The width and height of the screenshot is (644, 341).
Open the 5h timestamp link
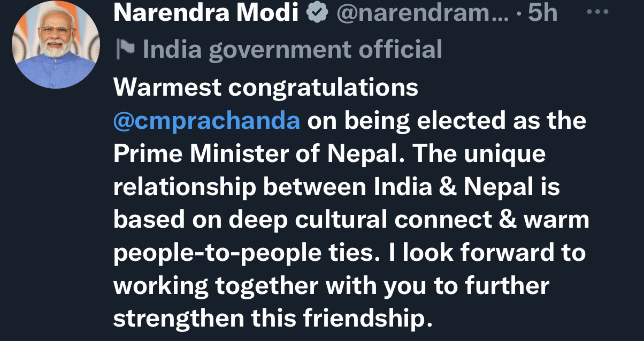(x=542, y=14)
